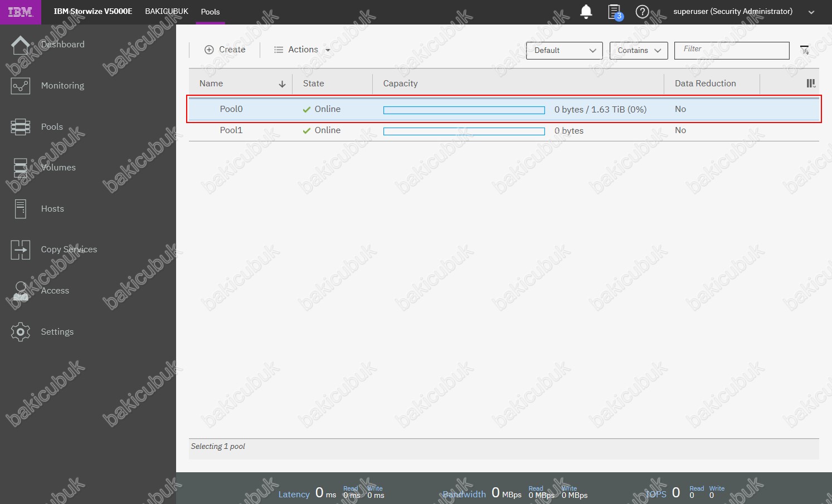Image resolution: width=832 pixels, height=504 pixels.
Task: Open the Actions dropdown
Action: click(303, 50)
